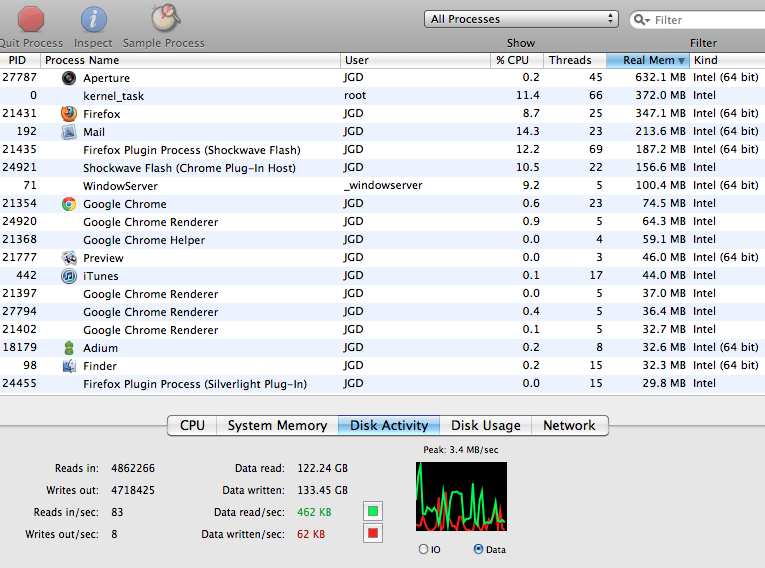The height and width of the screenshot is (568, 765).
Task: Open the All Processes dropdown
Action: (x=521, y=19)
